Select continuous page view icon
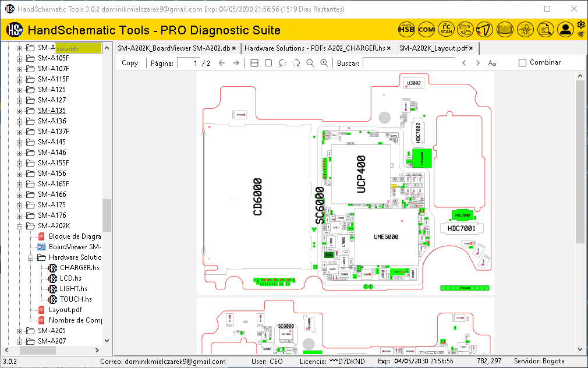This screenshot has width=588, height=368. [x=254, y=63]
